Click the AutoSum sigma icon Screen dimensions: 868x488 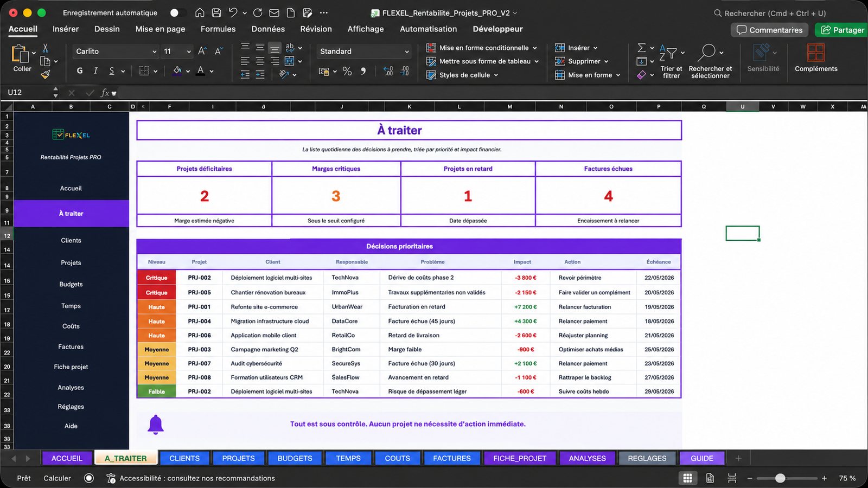tap(641, 48)
